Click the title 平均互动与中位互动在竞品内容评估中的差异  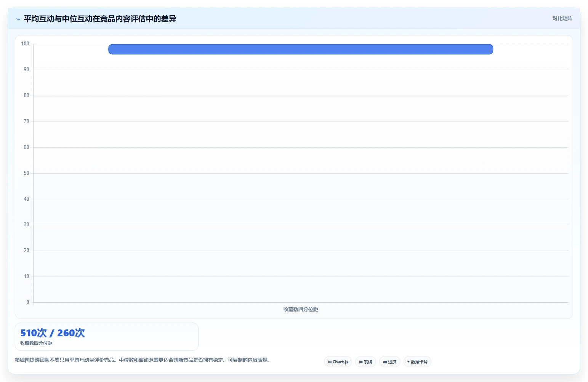pyautogui.click(x=100, y=19)
